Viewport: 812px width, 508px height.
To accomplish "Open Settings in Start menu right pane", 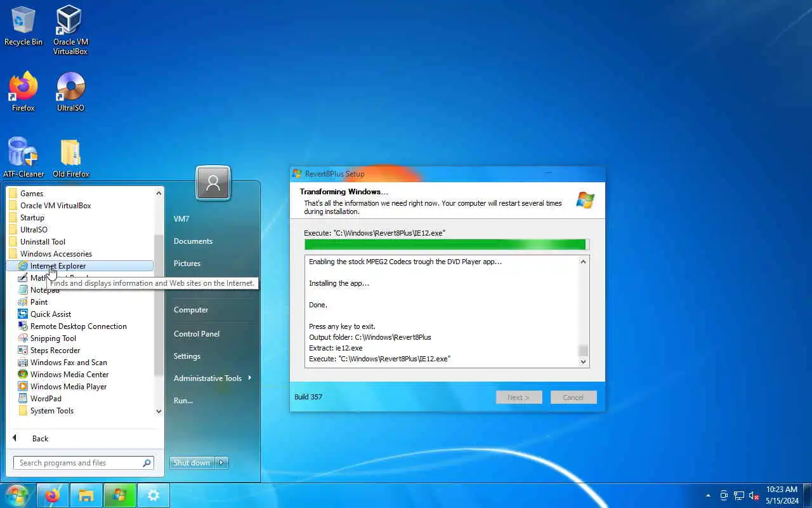I will (x=187, y=356).
